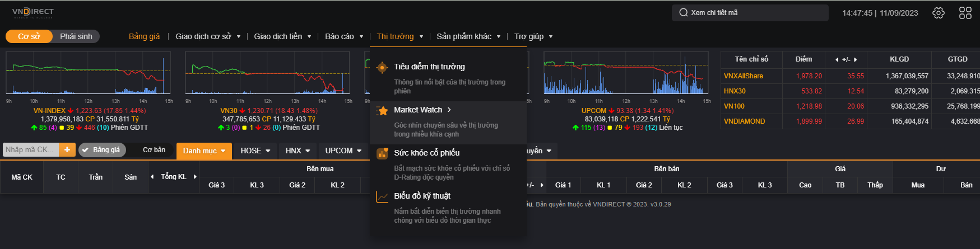
Task: Open the VNXAllShare index row
Action: (x=850, y=76)
